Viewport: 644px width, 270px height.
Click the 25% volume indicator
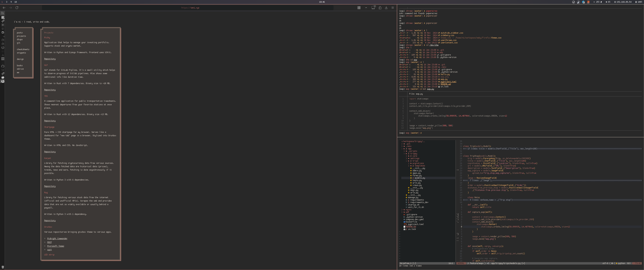598,2
